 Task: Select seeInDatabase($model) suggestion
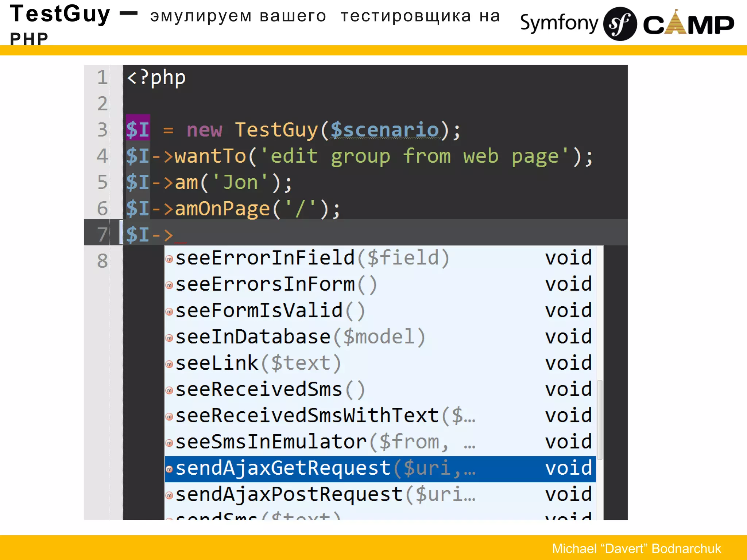coord(380,337)
